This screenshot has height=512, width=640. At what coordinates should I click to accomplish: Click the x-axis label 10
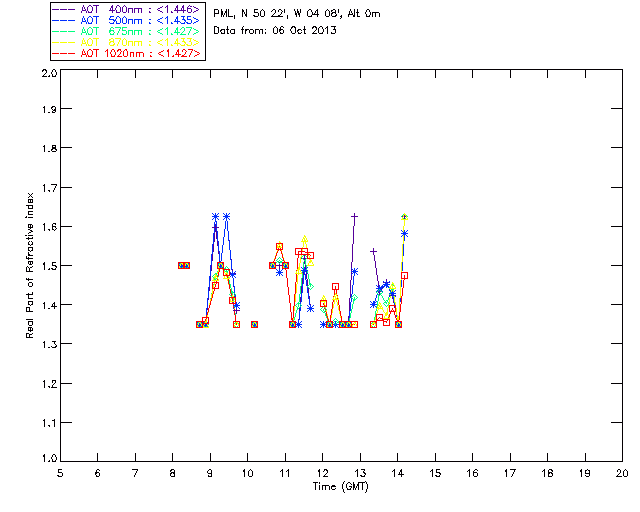pyautogui.click(x=247, y=473)
